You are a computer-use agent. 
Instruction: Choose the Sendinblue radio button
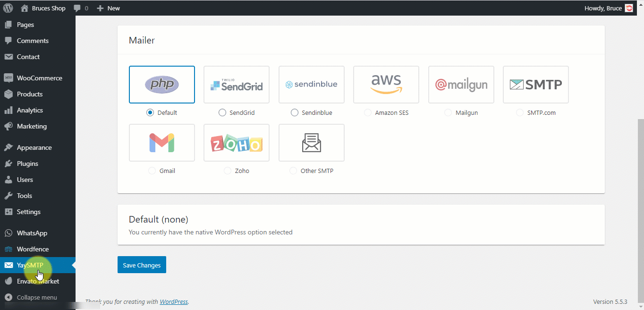tap(295, 112)
